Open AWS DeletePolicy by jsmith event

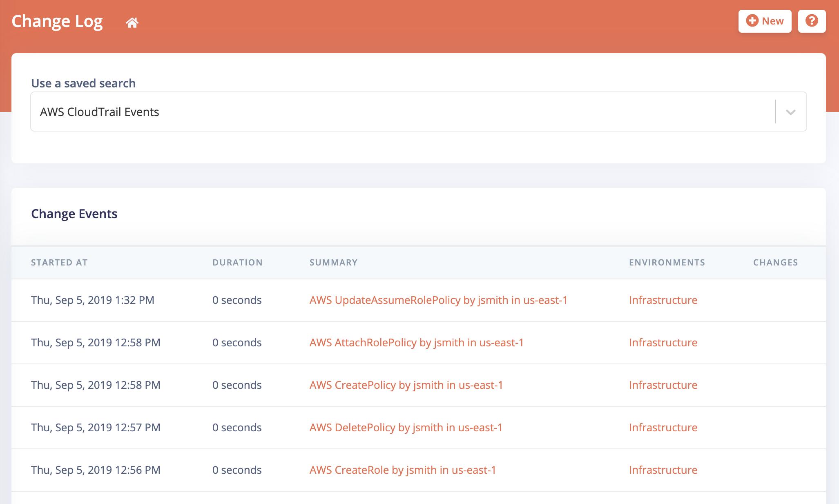click(406, 428)
